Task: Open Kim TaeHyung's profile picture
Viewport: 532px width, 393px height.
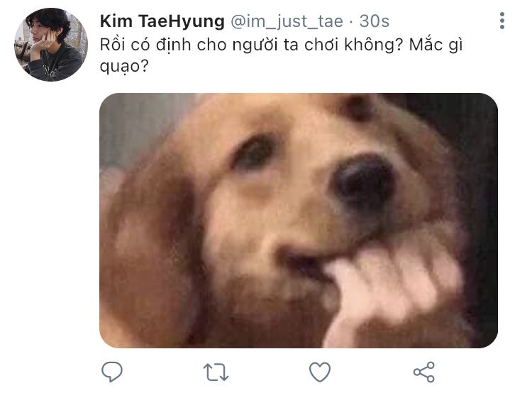Action: 51,45
